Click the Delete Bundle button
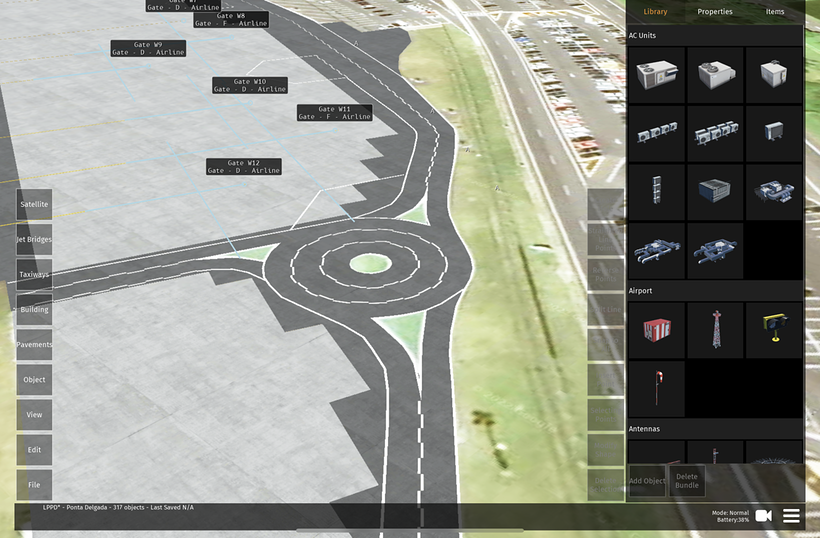The width and height of the screenshot is (820, 538). pos(687,481)
